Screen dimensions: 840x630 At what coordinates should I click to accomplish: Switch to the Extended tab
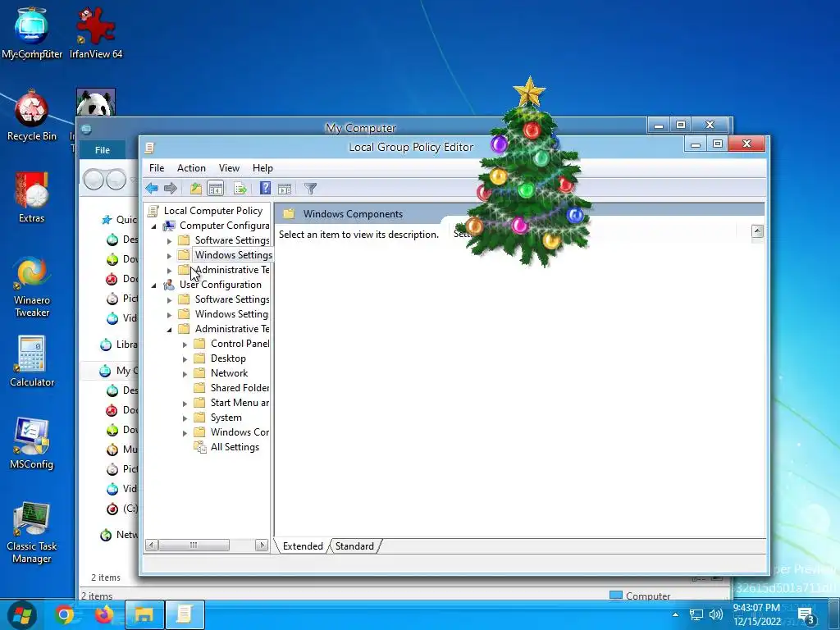(x=303, y=546)
